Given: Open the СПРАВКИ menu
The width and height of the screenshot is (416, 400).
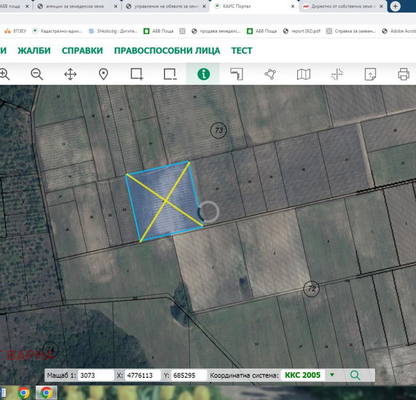Looking at the screenshot, I should point(82,51).
